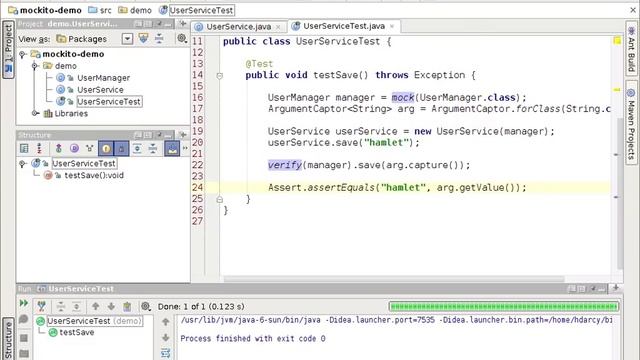
Task: Click UserServiceTest in navigation breadcrumb
Action: [x=197, y=10]
